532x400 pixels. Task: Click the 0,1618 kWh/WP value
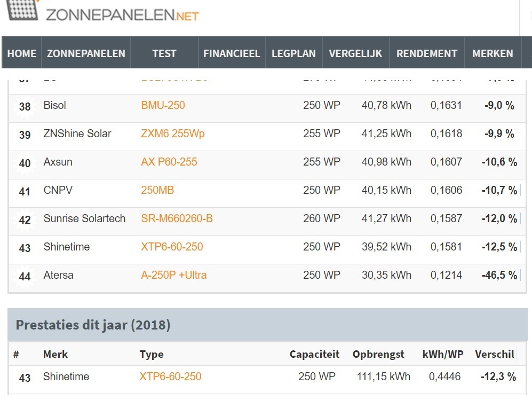(446, 134)
